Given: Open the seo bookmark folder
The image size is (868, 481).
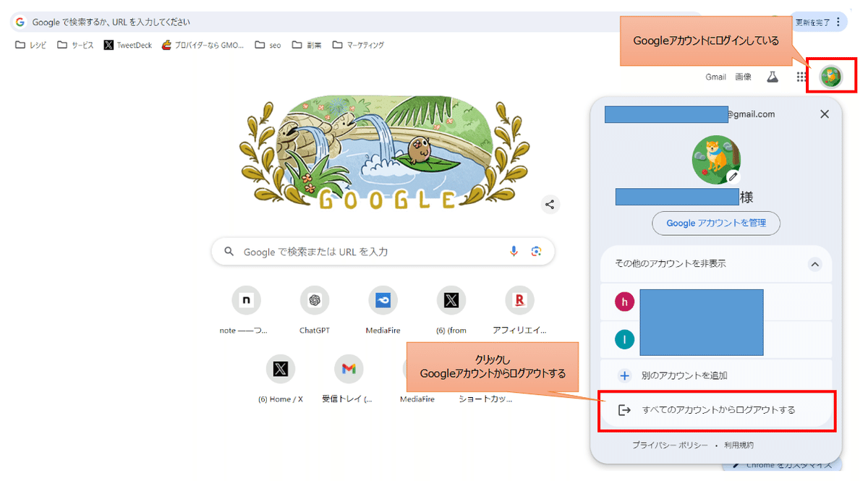Looking at the screenshot, I should coord(268,45).
